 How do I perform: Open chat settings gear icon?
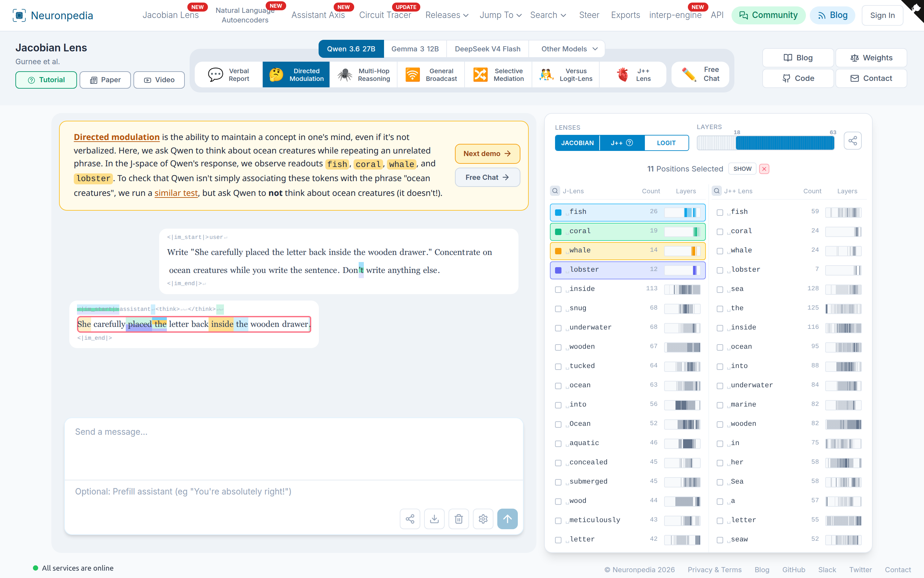pyautogui.click(x=483, y=519)
